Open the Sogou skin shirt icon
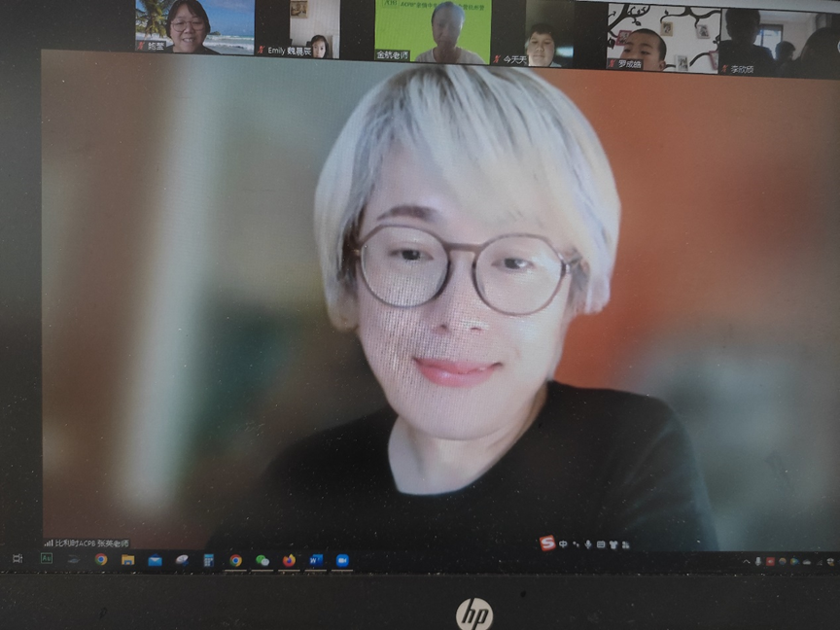Image resolution: width=840 pixels, height=630 pixels. pyautogui.click(x=613, y=544)
